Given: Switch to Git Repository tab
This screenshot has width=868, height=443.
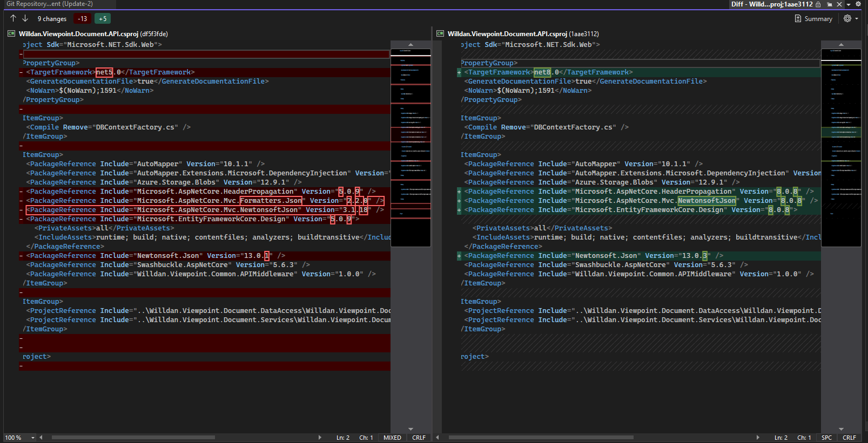Looking at the screenshot, I should point(50,4).
